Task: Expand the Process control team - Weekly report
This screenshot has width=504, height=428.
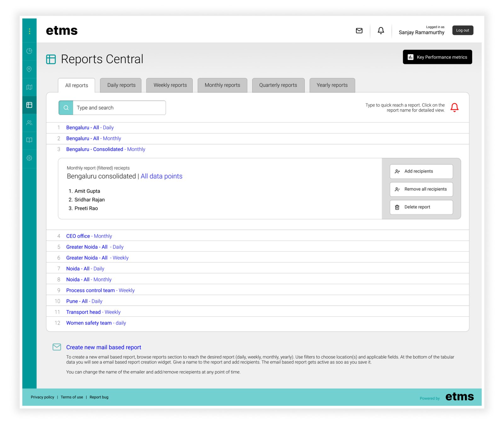Action: [x=100, y=290]
